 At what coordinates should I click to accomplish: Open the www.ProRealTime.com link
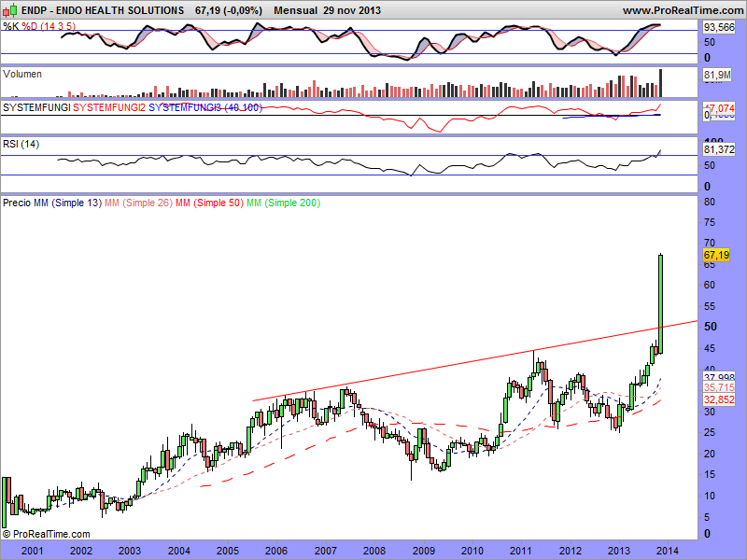[683, 10]
